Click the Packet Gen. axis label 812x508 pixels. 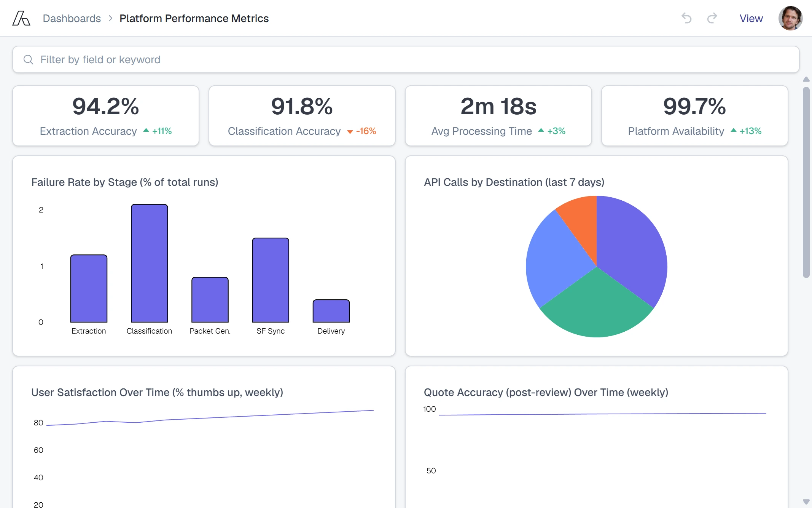pos(210,331)
